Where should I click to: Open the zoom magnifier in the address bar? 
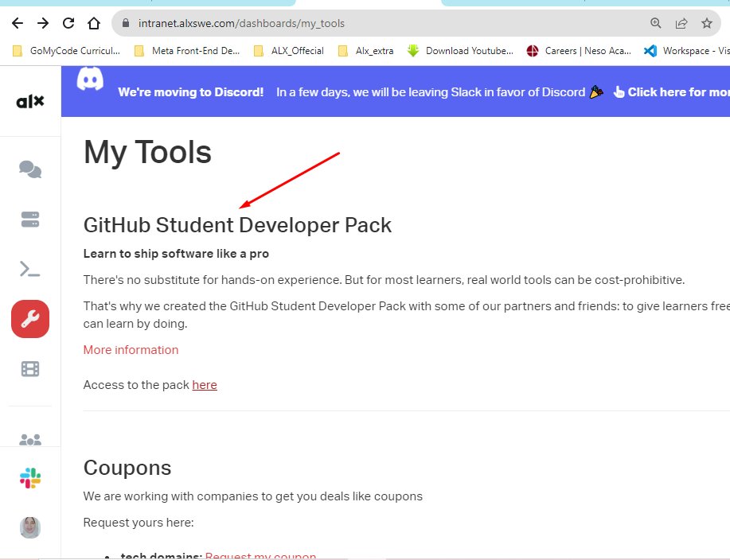click(655, 23)
